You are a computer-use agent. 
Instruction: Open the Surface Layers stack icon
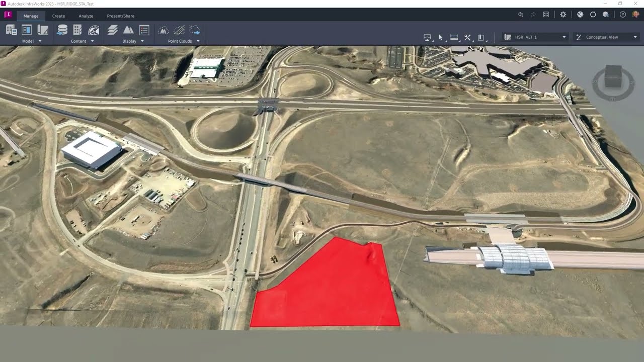113,30
